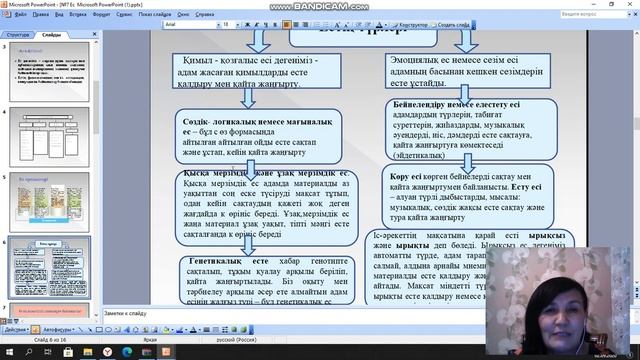This screenshot has height=360, width=640.
Task: Click Создать слайд to add slide
Action: (x=450, y=25)
